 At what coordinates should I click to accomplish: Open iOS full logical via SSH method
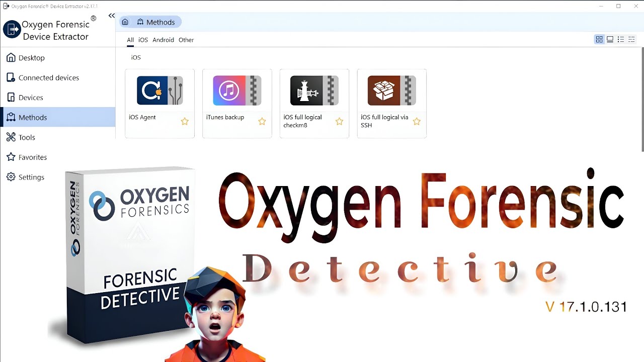[391, 103]
